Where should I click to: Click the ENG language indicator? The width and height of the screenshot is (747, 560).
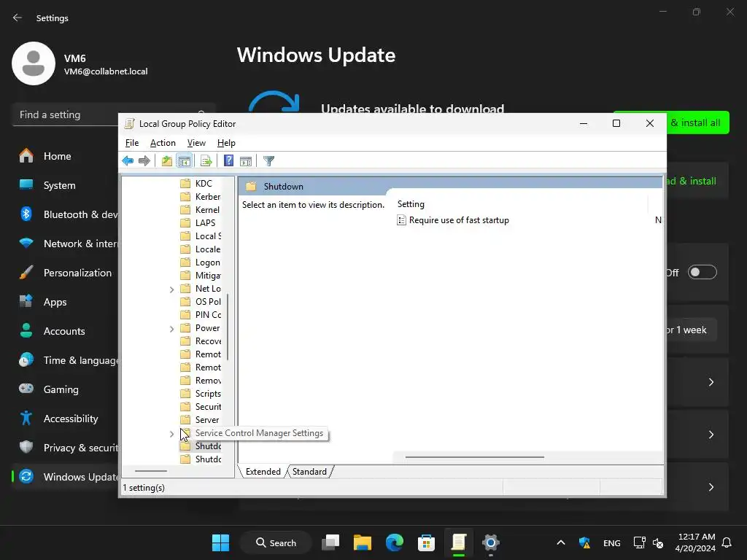click(x=612, y=542)
